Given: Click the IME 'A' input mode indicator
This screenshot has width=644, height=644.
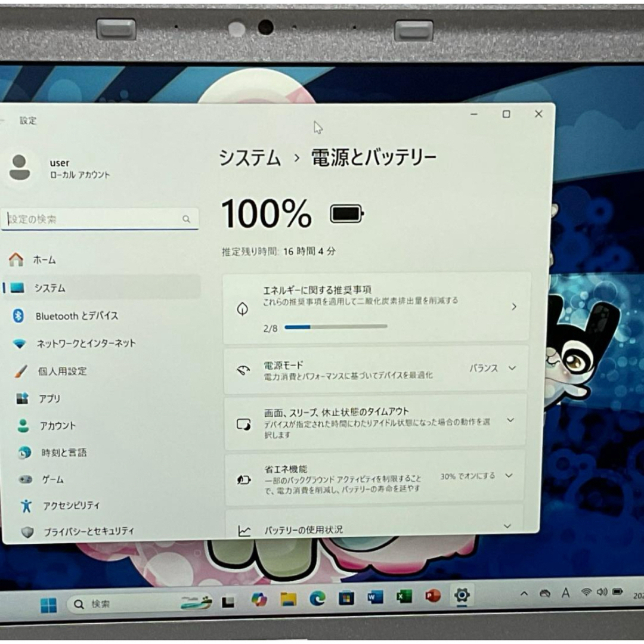Looking at the screenshot, I should click(565, 593).
